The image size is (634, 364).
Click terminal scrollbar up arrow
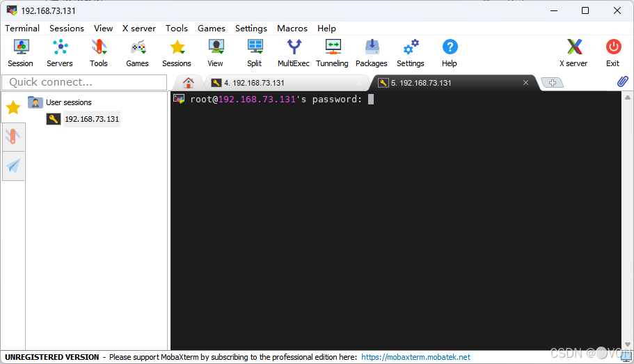(x=628, y=97)
